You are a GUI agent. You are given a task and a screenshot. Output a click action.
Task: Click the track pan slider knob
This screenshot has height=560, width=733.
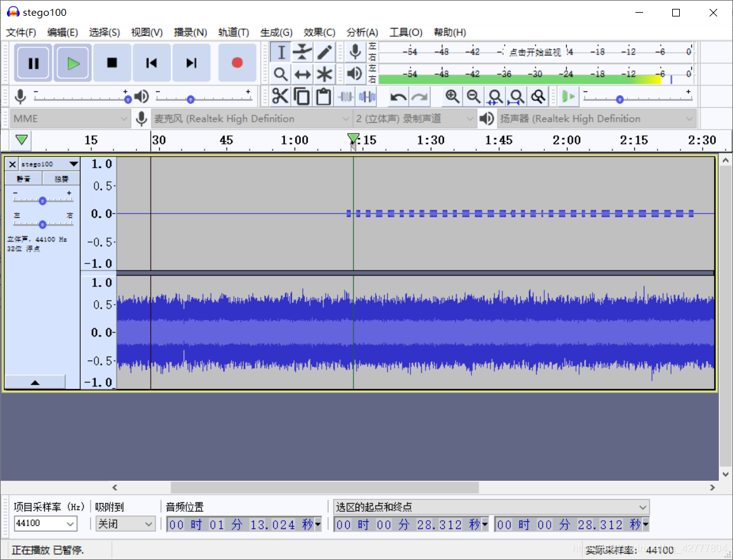[42, 224]
